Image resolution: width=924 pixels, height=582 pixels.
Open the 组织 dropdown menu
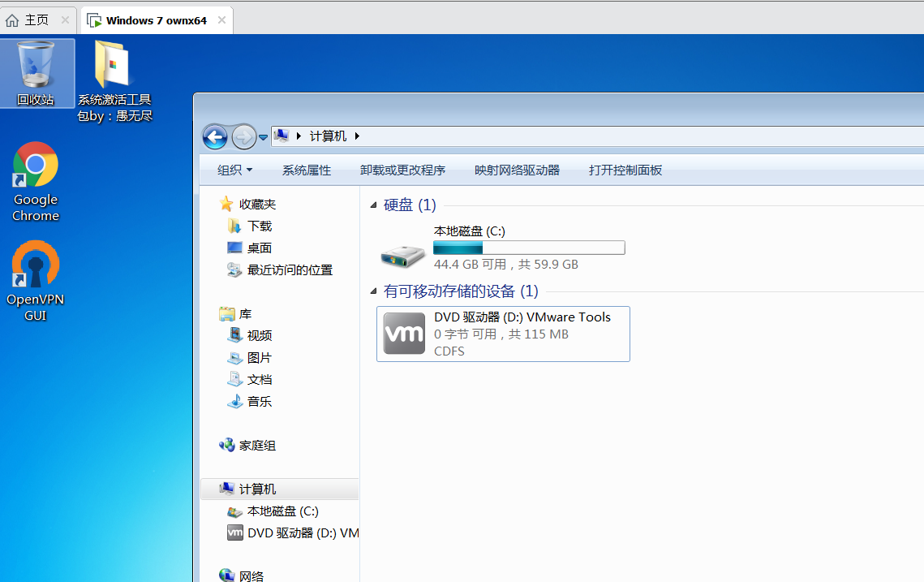[x=235, y=170]
